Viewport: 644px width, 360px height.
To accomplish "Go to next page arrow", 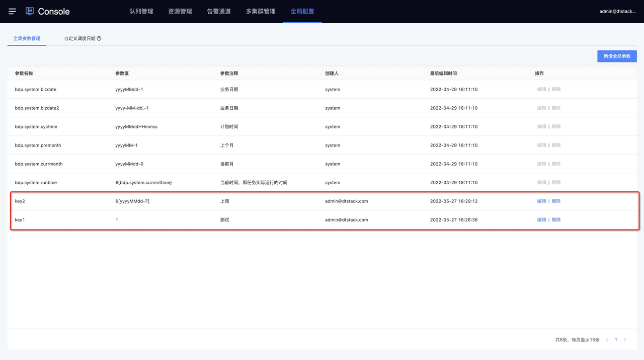I will [625, 340].
